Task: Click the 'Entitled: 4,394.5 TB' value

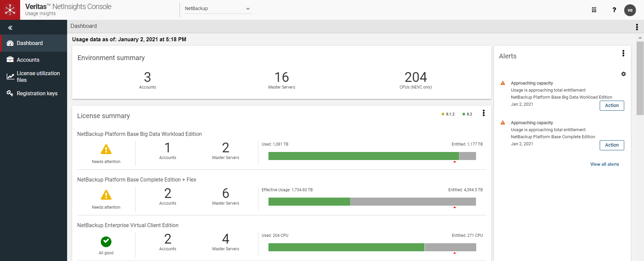Action: click(x=465, y=190)
